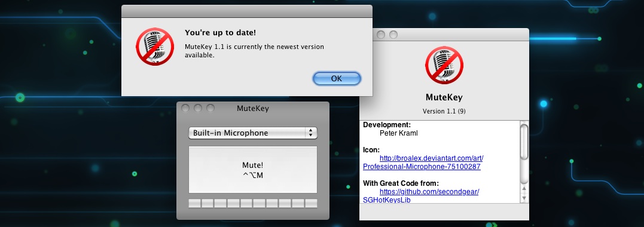Click the About window scrollbar thumb
Viewport: 644px width, 227px height.
click(x=524, y=142)
